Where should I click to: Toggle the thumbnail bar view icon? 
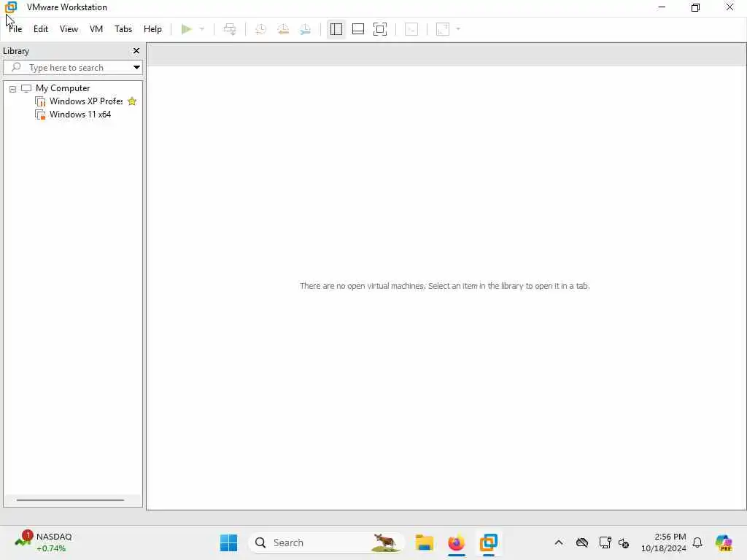pyautogui.click(x=357, y=29)
